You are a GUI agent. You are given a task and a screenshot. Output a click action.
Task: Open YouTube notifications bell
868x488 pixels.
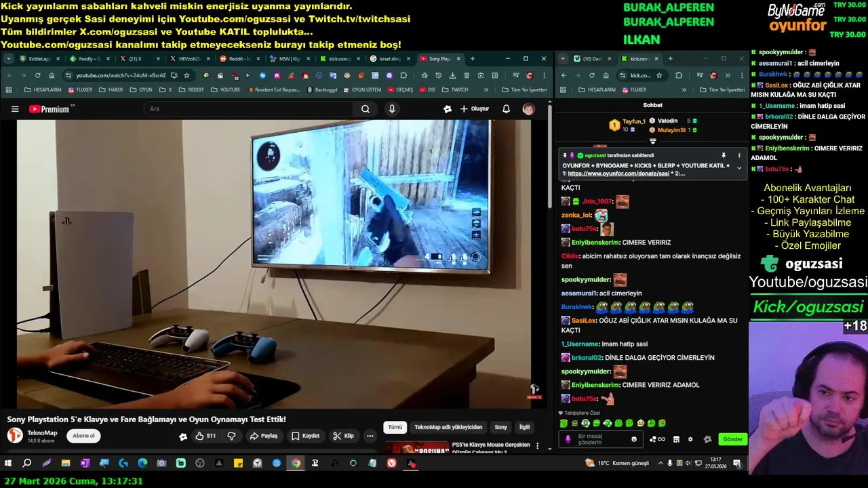(x=506, y=109)
